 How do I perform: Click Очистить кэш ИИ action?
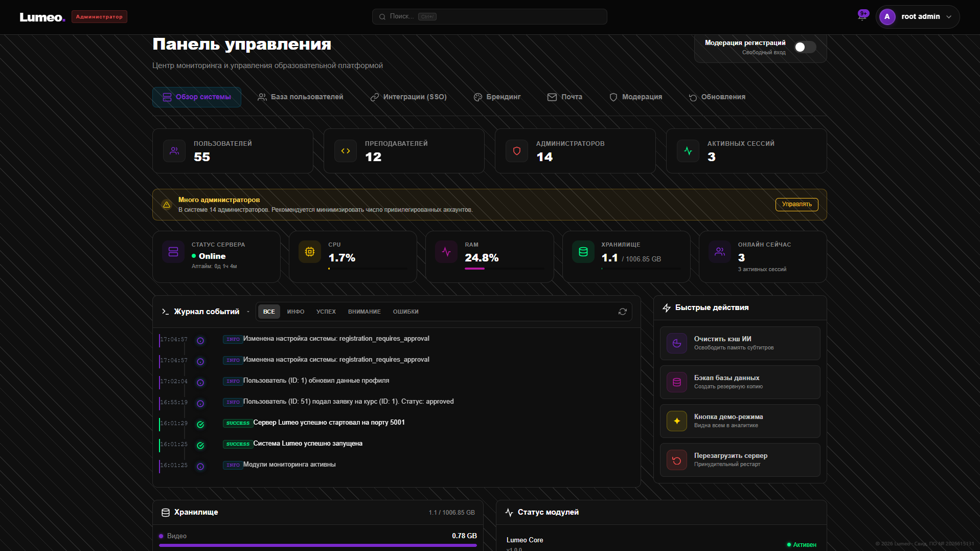(x=740, y=343)
